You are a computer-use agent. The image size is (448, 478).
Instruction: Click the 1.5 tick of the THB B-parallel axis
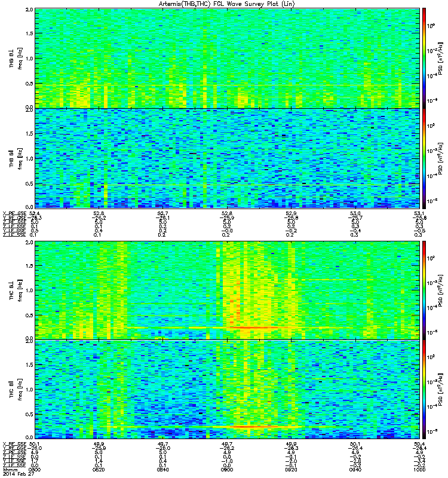(29, 133)
